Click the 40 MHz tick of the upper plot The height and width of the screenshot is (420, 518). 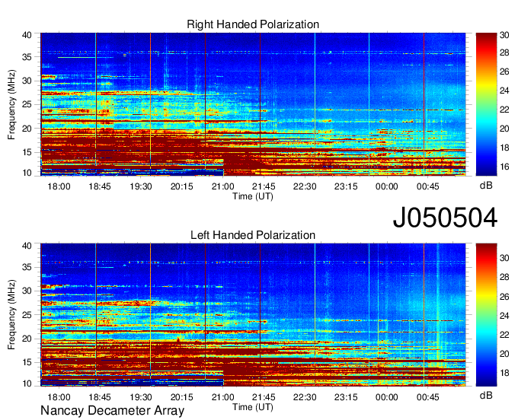27,35
